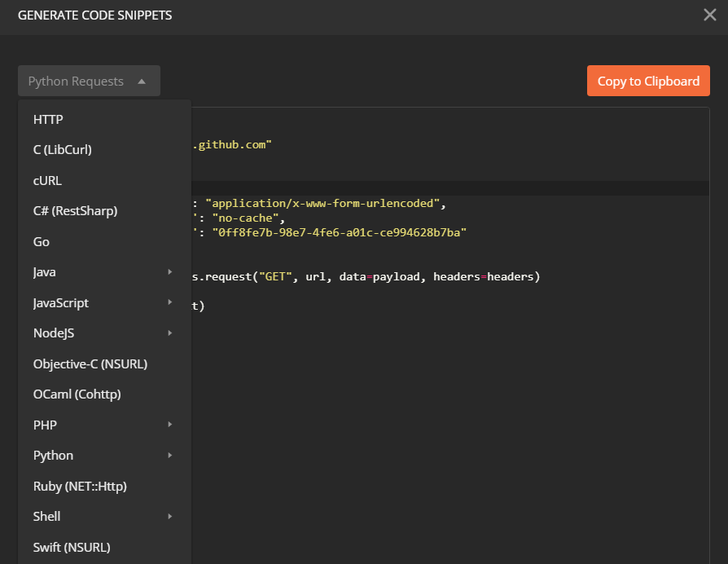This screenshot has height=564, width=728.
Task: Open the Python submenu entry
Action: coord(104,456)
